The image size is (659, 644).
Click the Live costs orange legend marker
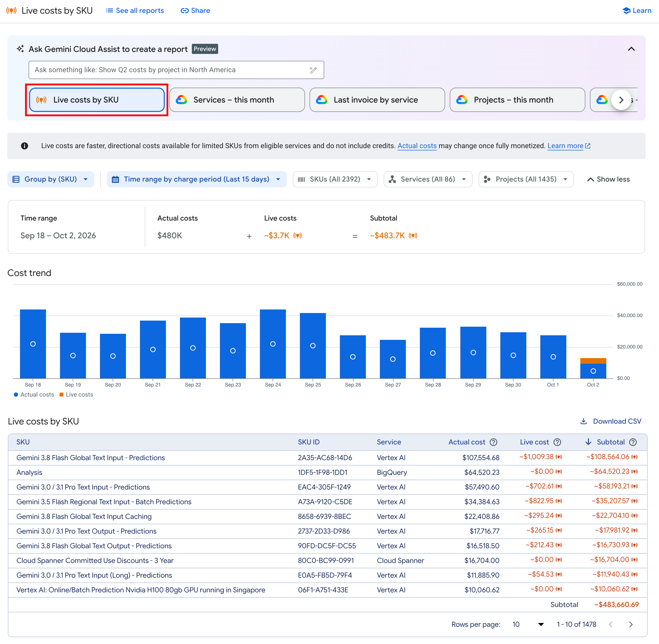61,394
